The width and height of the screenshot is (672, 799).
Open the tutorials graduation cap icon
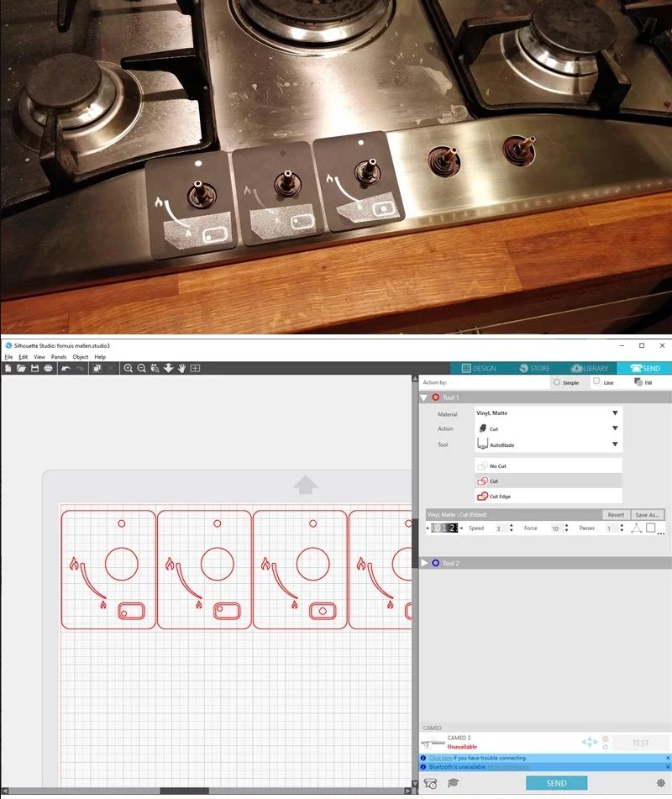[x=453, y=783]
